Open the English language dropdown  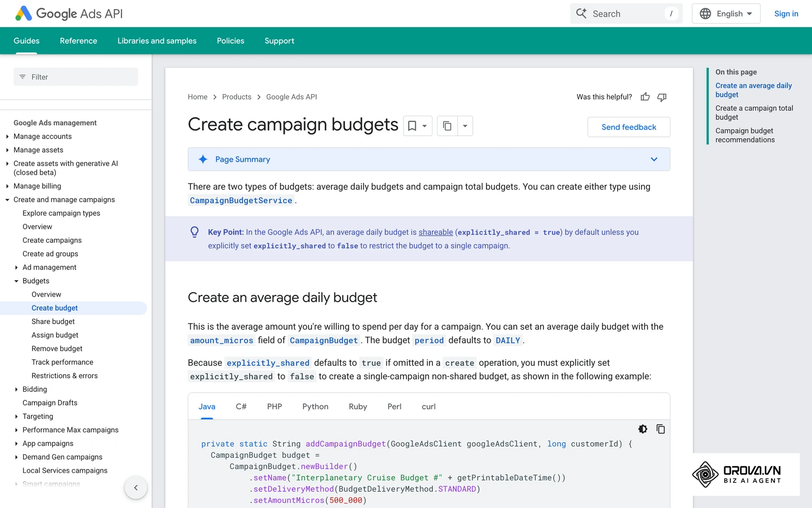coord(726,14)
